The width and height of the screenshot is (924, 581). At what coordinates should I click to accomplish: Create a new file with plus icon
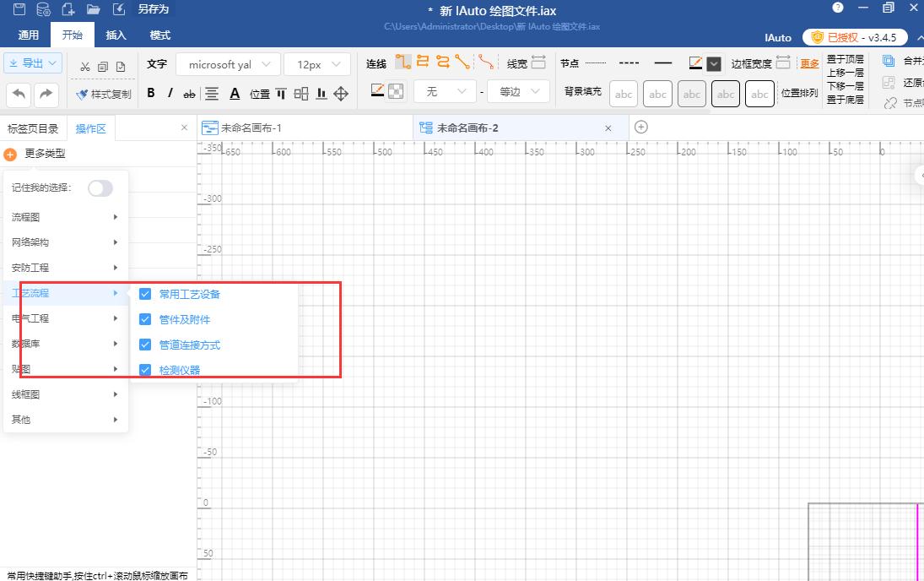(x=68, y=8)
